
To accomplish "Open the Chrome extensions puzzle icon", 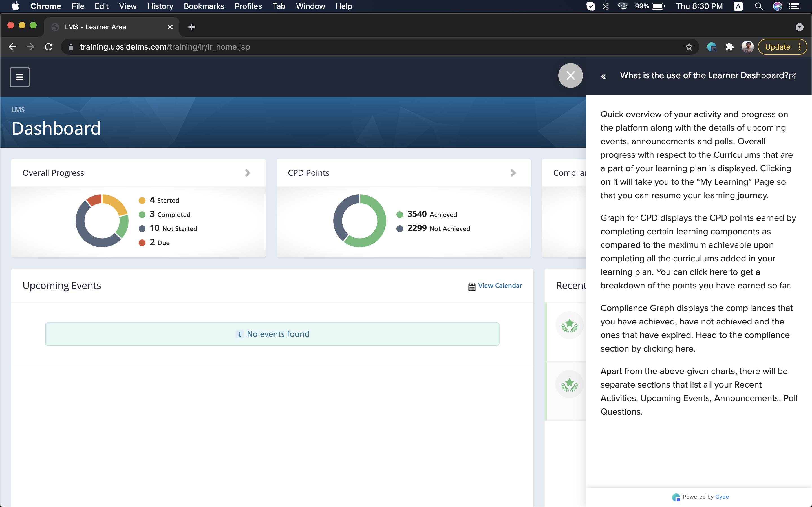I will (x=729, y=47).
